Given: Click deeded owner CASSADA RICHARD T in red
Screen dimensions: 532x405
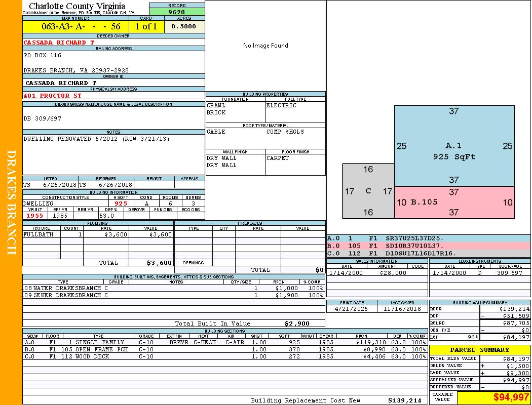Looking at the screenshot, I should (x=59, y=43).
